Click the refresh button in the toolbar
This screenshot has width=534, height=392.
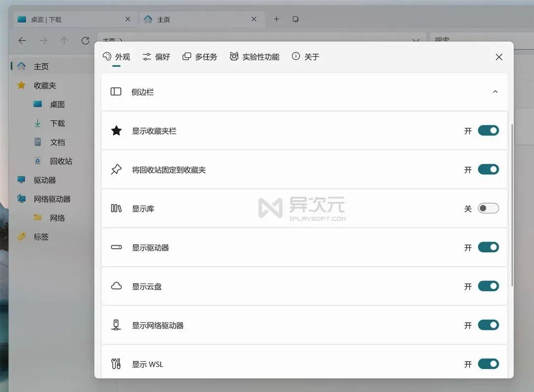[x=85, y=41]
